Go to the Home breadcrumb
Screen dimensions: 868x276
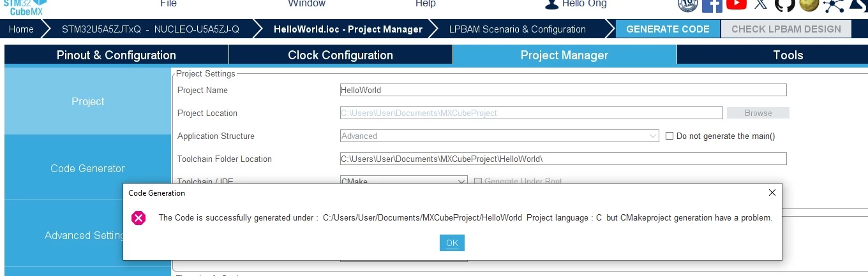[x=21, y=29]
